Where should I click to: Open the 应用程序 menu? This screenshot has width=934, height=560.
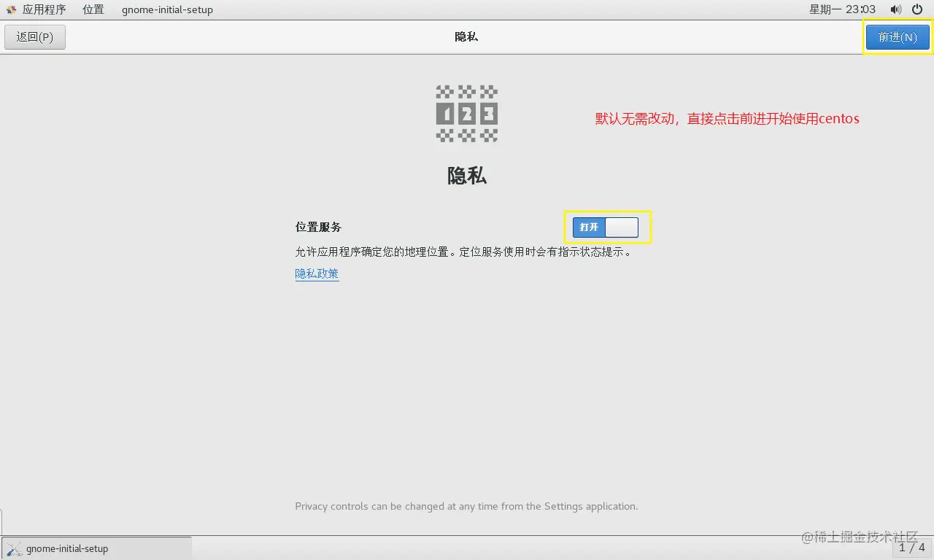click(x=45, y=9)
